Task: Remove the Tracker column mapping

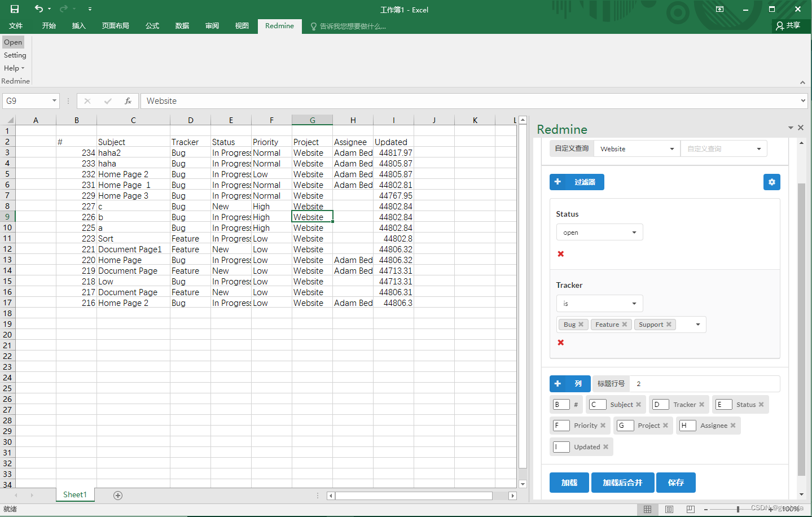Action: (701, 405)
